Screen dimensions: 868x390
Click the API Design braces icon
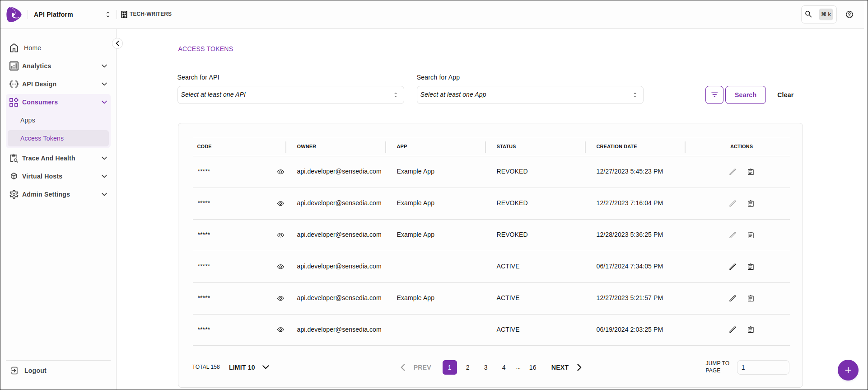tap(14, 84)
